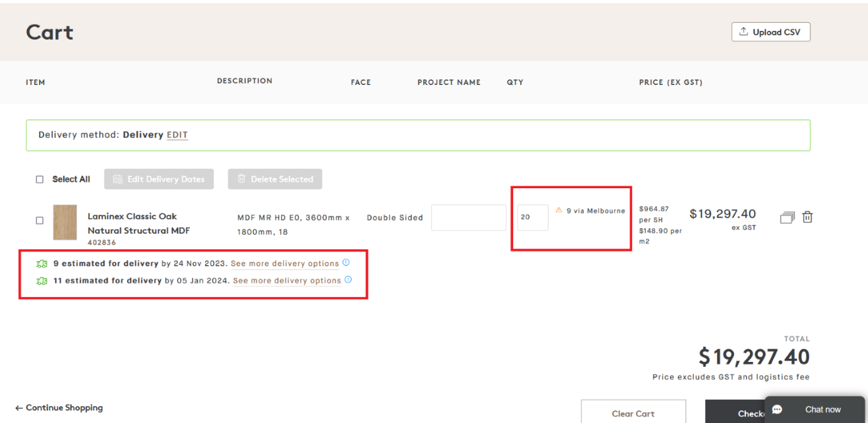Screen dimensions: 868x423
Task: Click the warning triangle next to 9 via Melbourne
Action: pyautogui.click(x=559, y=210)
